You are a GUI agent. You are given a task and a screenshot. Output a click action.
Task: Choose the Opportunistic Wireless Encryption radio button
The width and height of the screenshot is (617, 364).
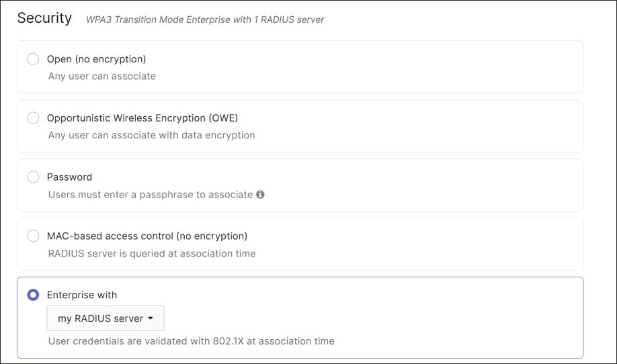[33, 118]
